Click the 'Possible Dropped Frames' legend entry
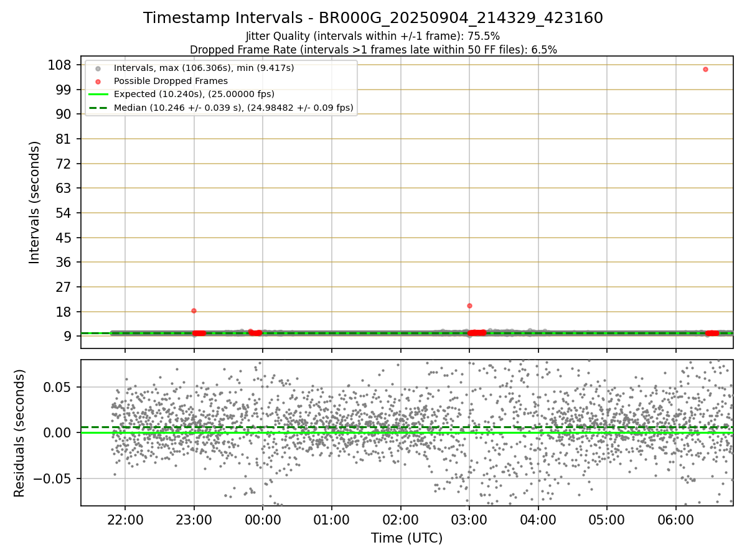This screenshot has height=560, width=747. (171, 81)
